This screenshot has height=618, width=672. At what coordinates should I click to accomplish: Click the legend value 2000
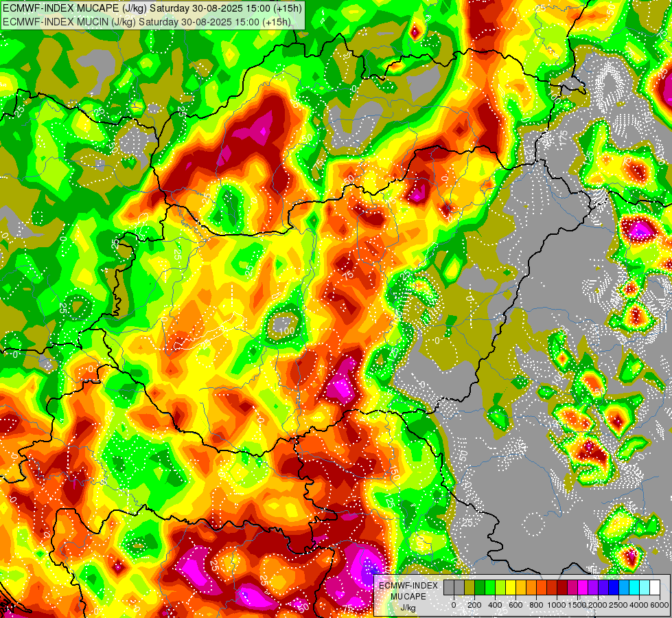(x=598, y=605)
